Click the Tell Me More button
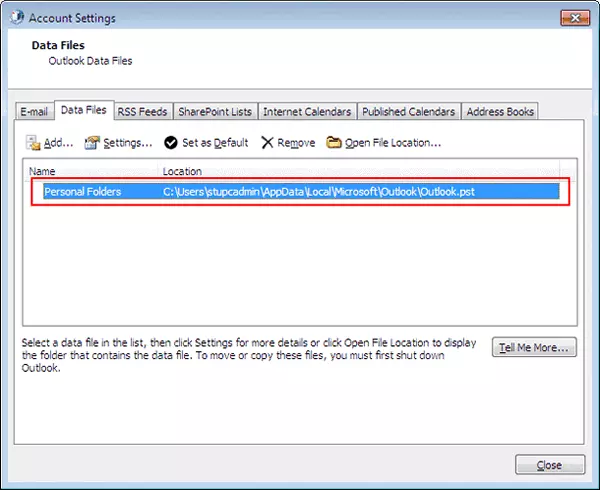The image size is (600, 490). click(x=534, y=347)
